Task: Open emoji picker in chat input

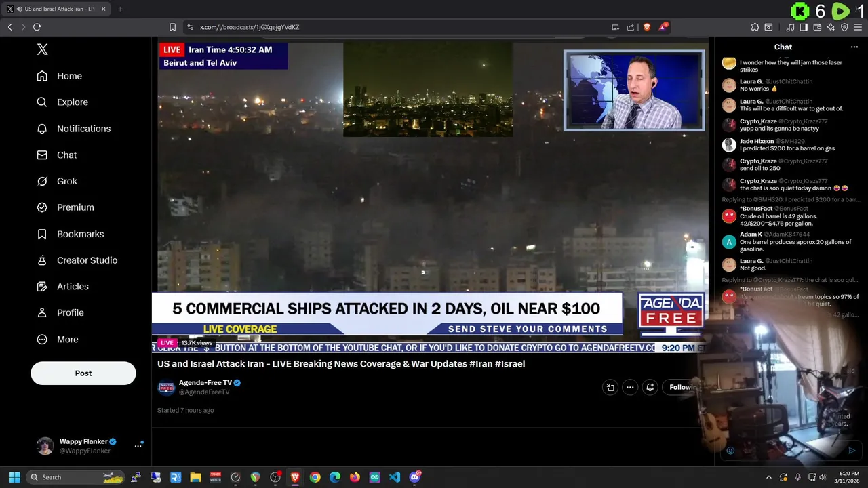Action: coord(730,451)
